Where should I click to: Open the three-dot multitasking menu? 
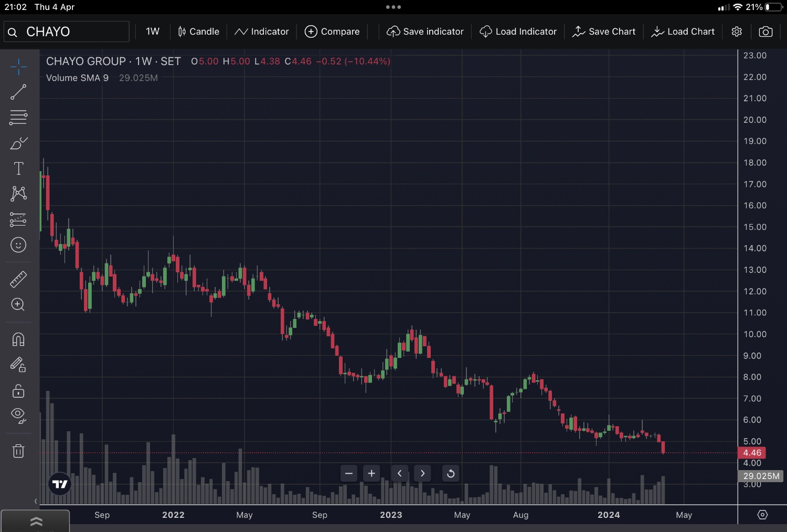coord(393,7)
